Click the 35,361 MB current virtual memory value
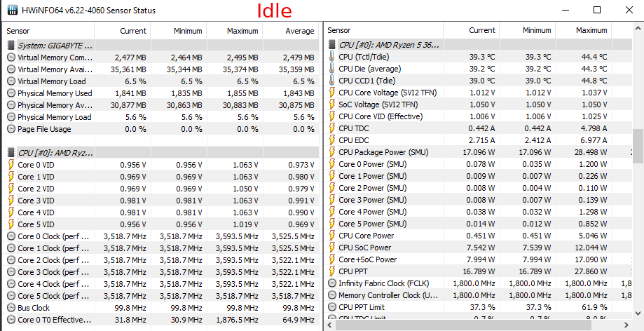The width and height of the screenshot is (644, 331). (128, 69)
